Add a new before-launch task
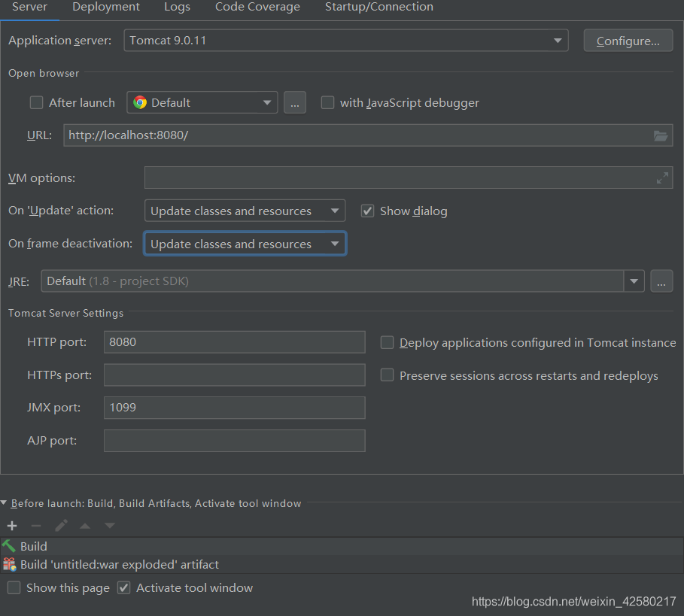 (x=12, y=526)
